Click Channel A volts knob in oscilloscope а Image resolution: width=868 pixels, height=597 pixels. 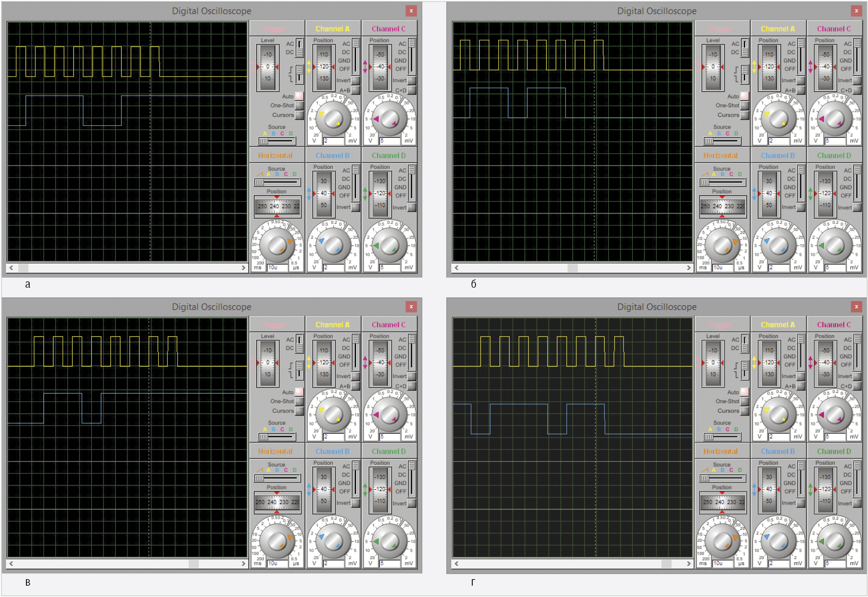[333, 119]
